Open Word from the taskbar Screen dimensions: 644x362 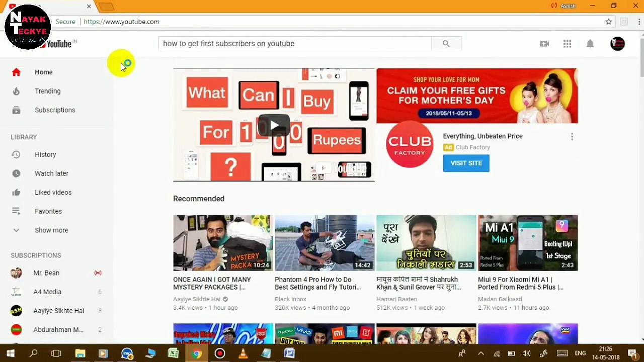[x=289, y=353]
